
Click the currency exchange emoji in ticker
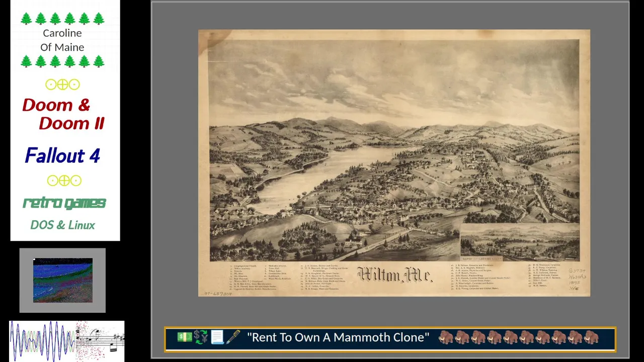tap(201, 337)
